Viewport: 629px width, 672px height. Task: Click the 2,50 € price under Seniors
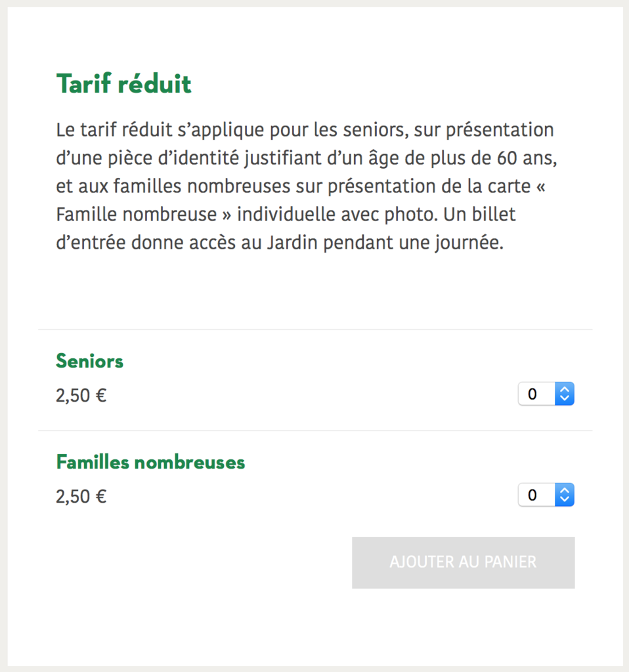coord(81,395)
